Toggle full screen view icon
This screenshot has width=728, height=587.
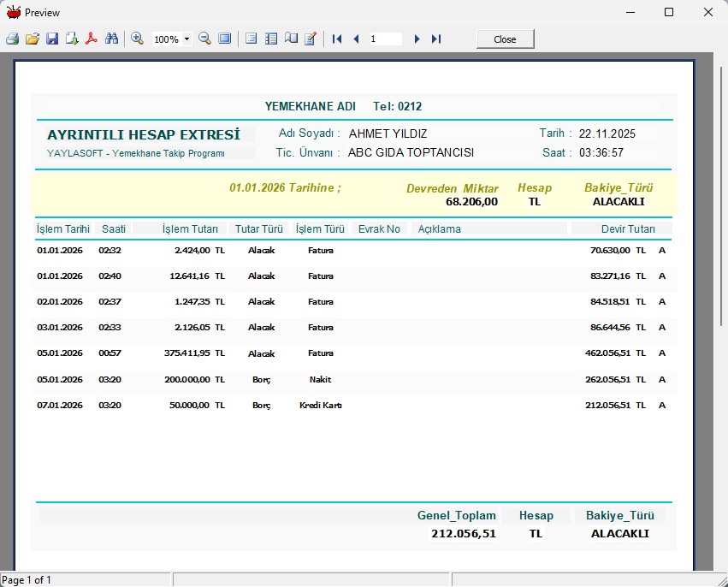(x=224, y=39)
